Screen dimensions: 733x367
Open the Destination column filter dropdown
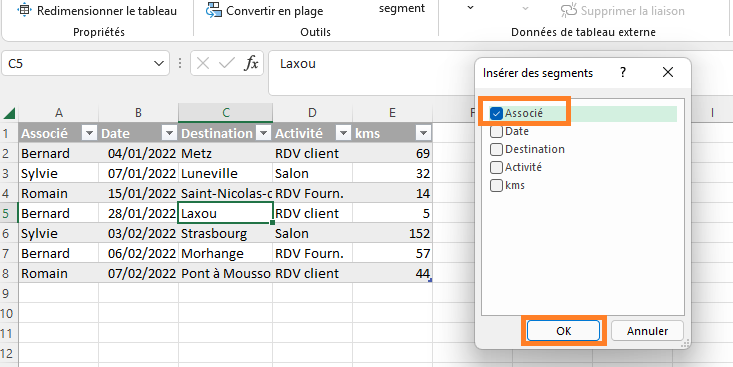click(x=264, y=134)
